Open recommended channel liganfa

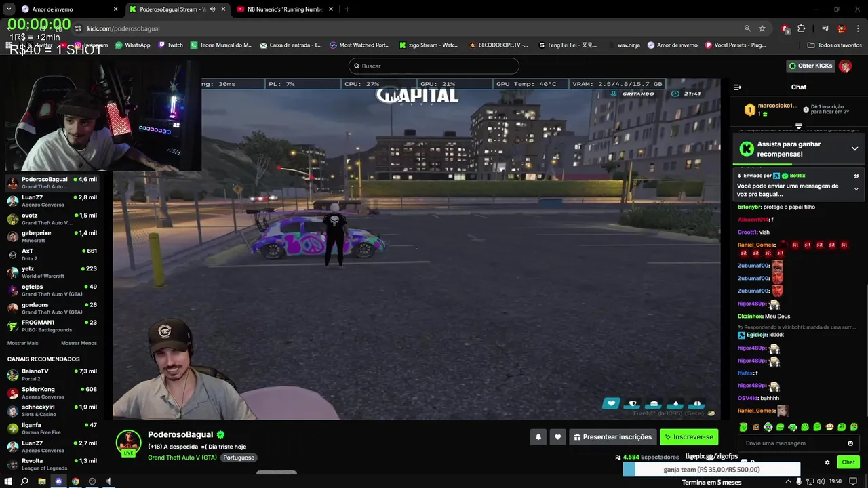tap(52, 428)
